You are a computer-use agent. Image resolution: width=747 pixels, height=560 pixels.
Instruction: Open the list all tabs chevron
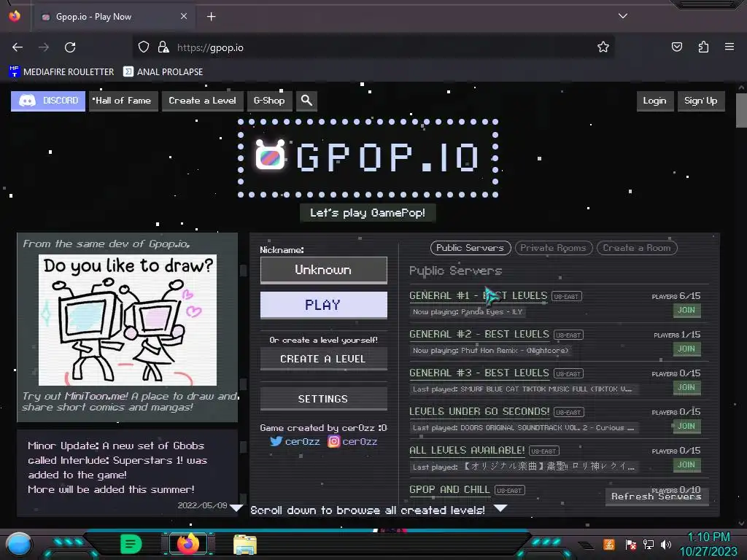click(x=623, y=16)
